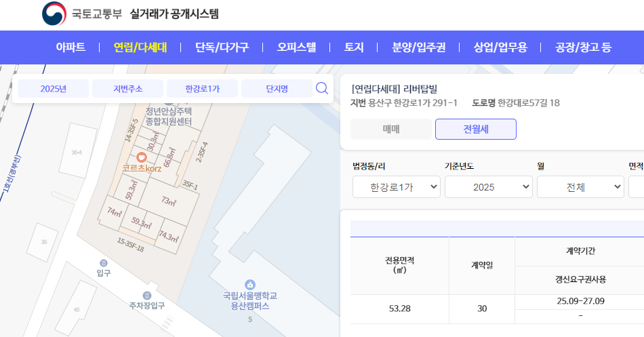Screen dimensions: 644x337
Task: Click the [연립다세대] 리버탑빌 title
Action: tap(395, 89)
